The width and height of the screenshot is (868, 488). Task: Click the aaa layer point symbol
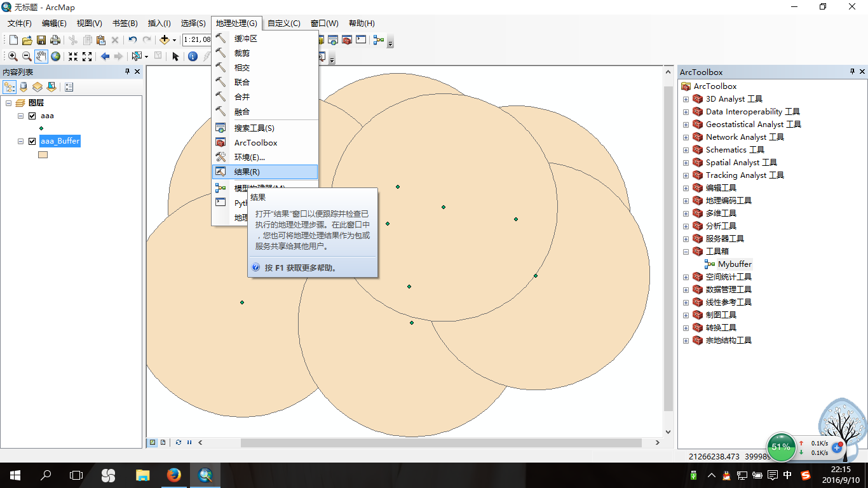(x=41, y=128)
